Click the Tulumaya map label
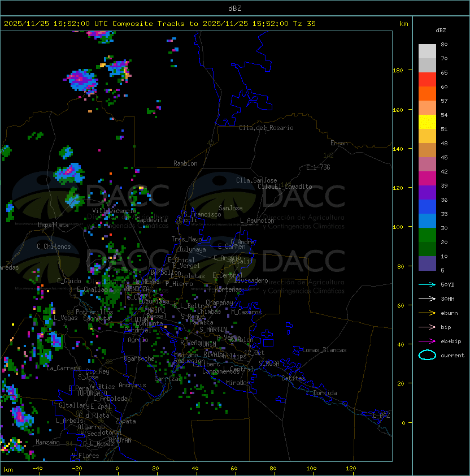This screenshot has height=476, width=470. 193,249
